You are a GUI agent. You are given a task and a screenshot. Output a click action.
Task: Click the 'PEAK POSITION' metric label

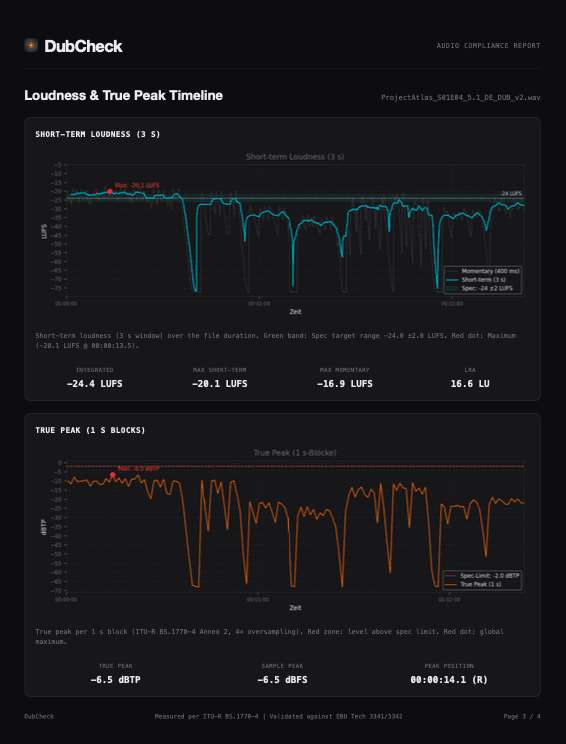click(x=449, y=666)
